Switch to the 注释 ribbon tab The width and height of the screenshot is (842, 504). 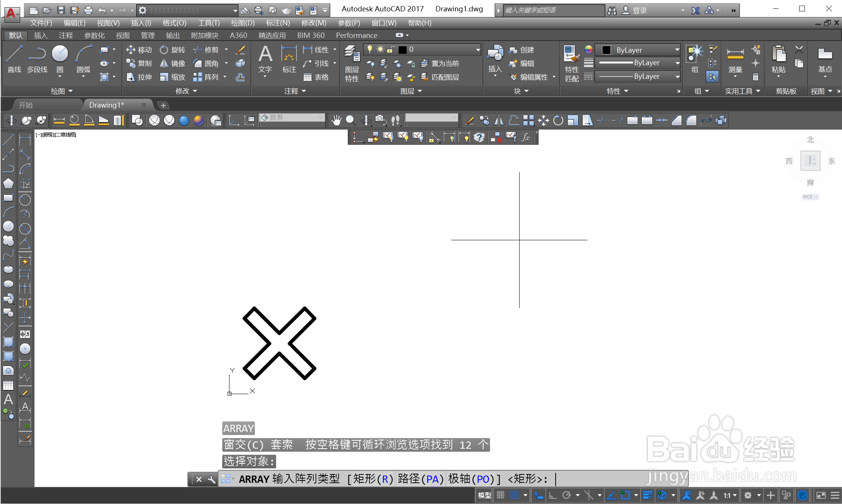[66, 35]
